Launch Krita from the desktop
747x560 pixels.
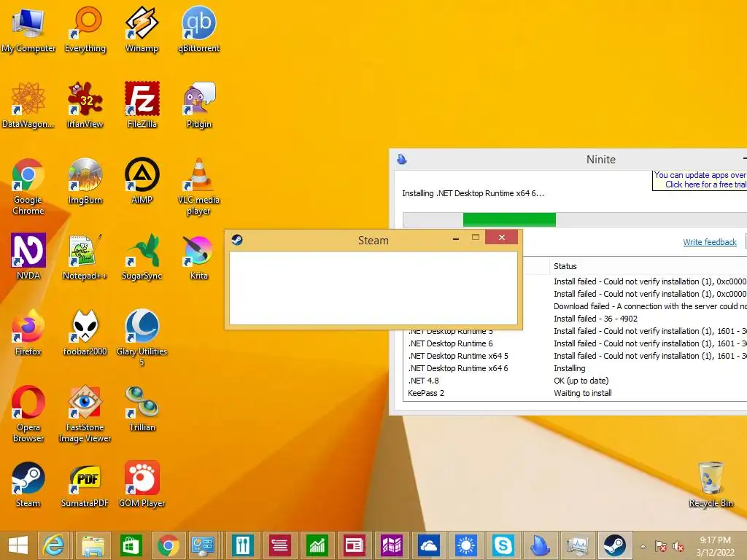(x=198, y=257)
